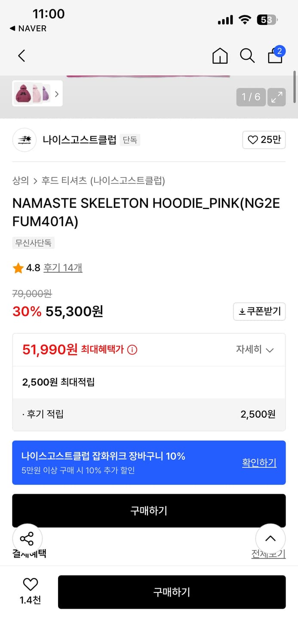The height and width of the screenshot is (644, 298).
Task: Expand benefit details with 자세히 chevron
Action: 255,349
